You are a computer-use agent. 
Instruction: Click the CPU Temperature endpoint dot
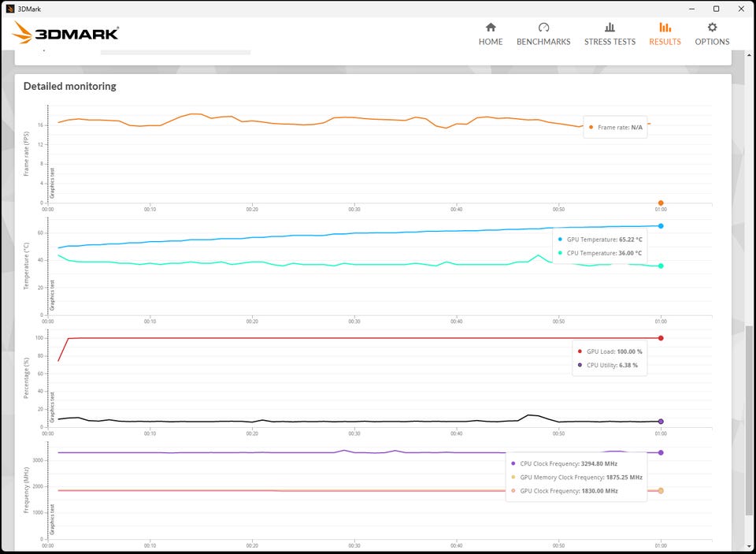click(661, 266)
